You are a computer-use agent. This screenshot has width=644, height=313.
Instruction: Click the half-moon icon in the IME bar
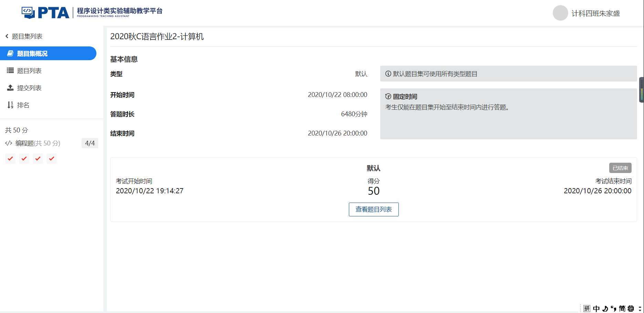[x=605, y=309]
